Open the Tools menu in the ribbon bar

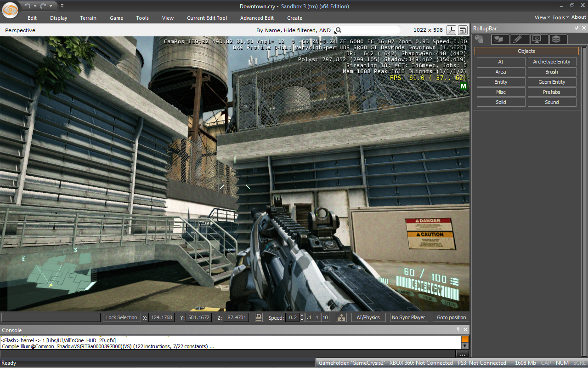point(142,18)
